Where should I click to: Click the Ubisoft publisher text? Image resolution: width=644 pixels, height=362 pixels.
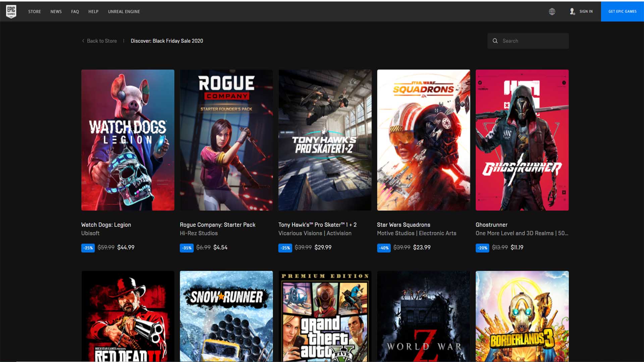[x=90, y=233]
